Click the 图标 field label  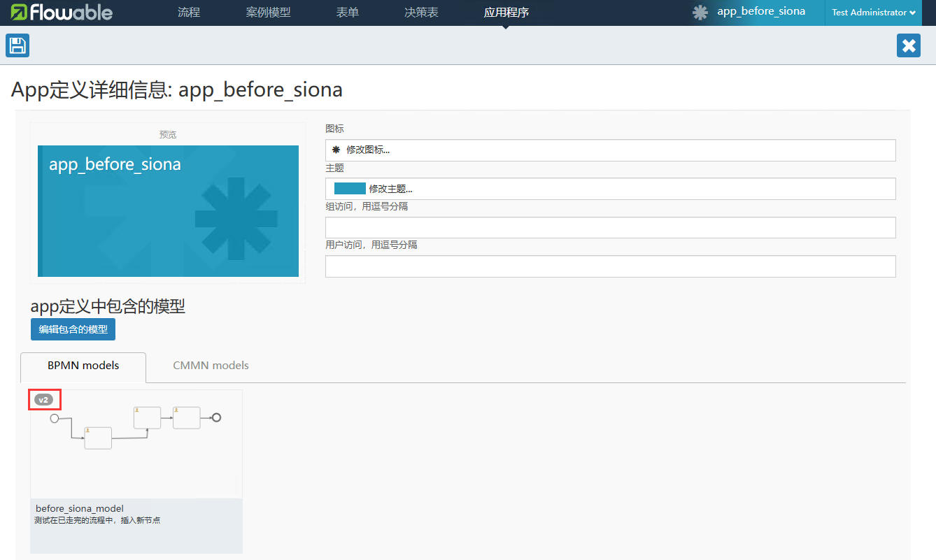coord(334,129)
